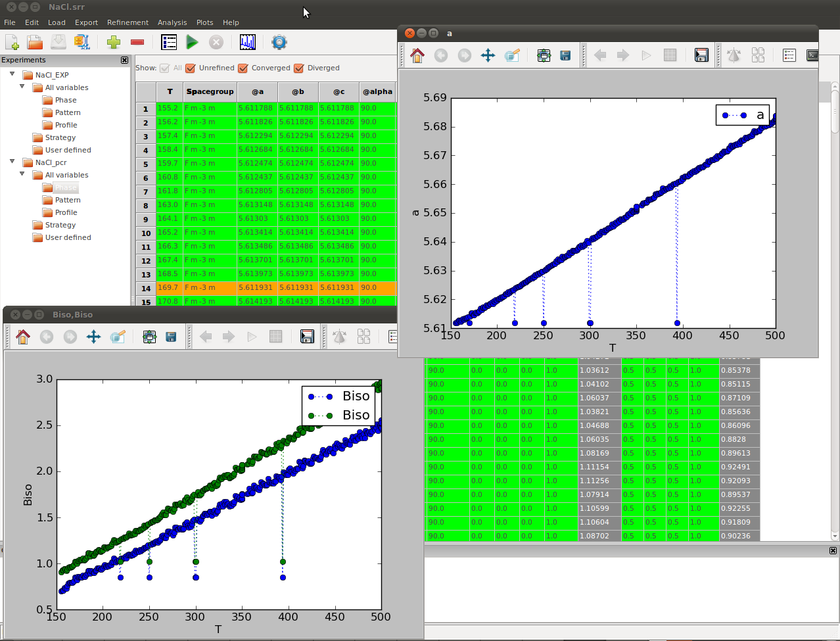The height and width of the screenshot is (641, 840).
Task: Click the new document icon
Action: 12,42
